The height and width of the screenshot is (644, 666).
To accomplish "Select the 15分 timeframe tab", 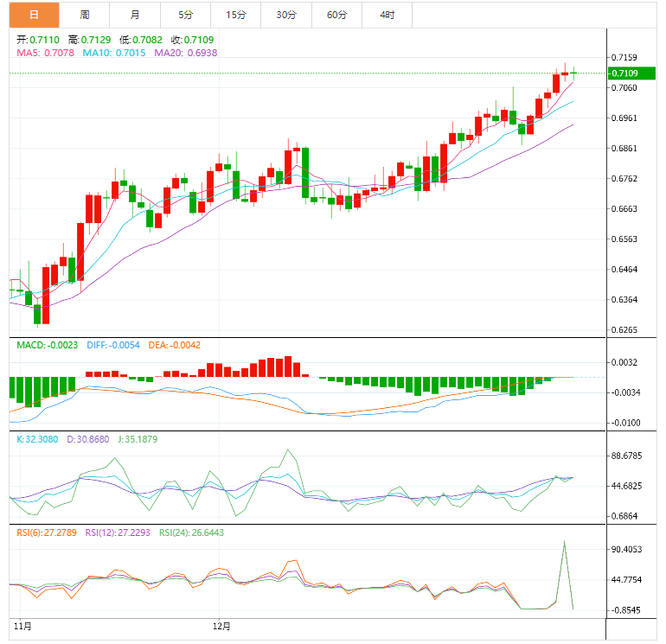I will 235,15.
